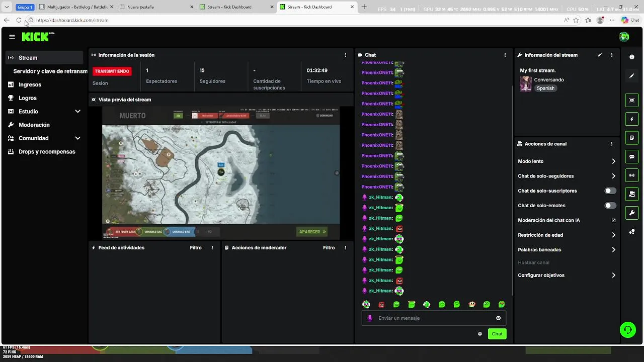The height and width of the screenshot is (362, 644).
Task: Click the browser address bar URL
Action: point(72,20)
